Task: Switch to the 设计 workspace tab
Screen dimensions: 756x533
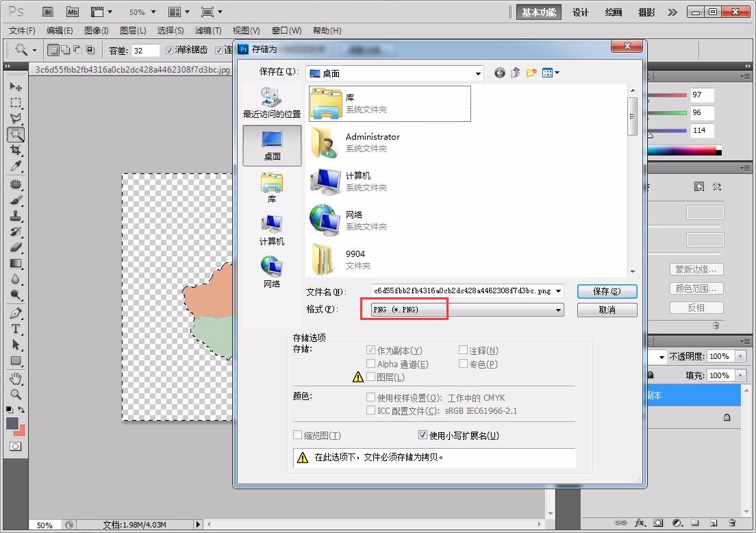Action: [581, 12]
